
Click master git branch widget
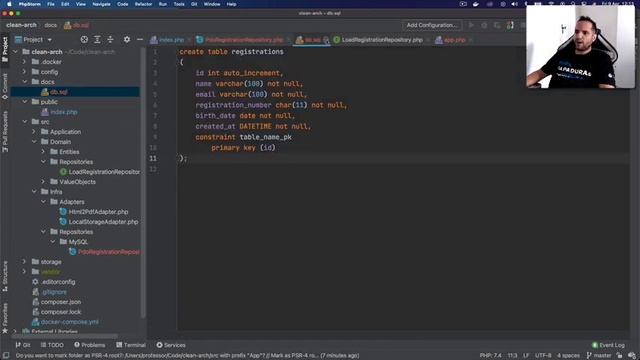pyautogui.click(x=599, y=356)
